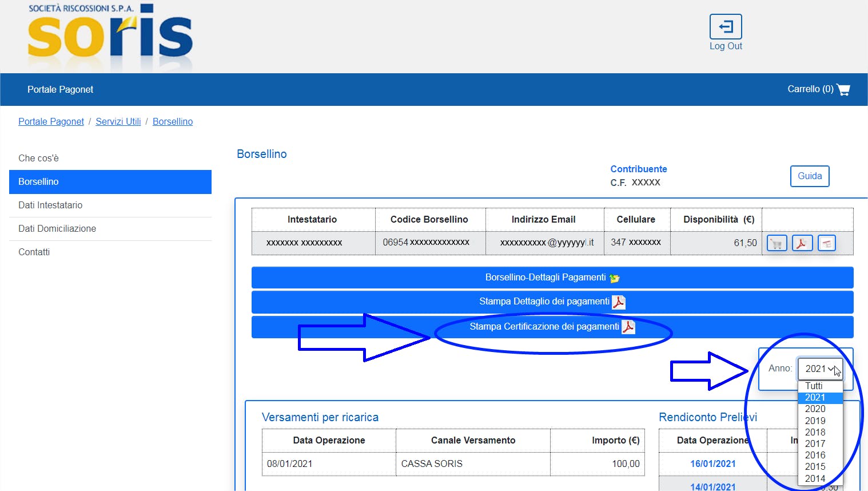Image resolution: width=868 pixels, height=491 pixels.
Task: Open Dati Intestatario in the sidebar
Action: point(50,205)
